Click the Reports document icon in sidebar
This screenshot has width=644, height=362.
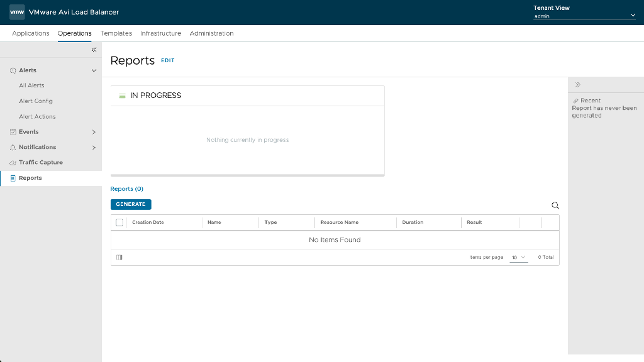point(13,178)
